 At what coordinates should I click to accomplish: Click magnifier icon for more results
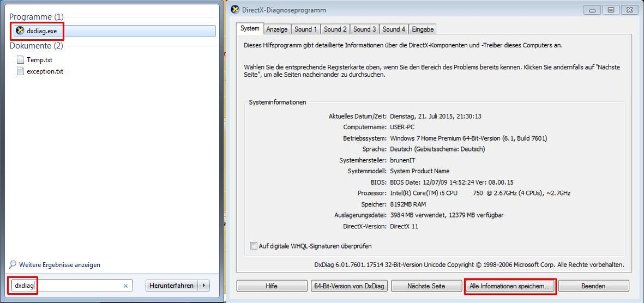click(13, 265)
